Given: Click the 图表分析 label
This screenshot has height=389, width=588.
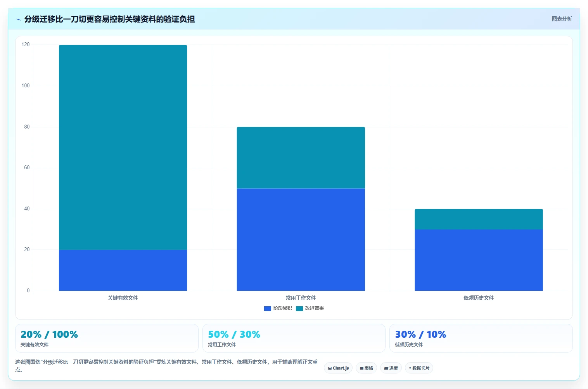Looking at the screenshot, I should [x=562, y=19].
